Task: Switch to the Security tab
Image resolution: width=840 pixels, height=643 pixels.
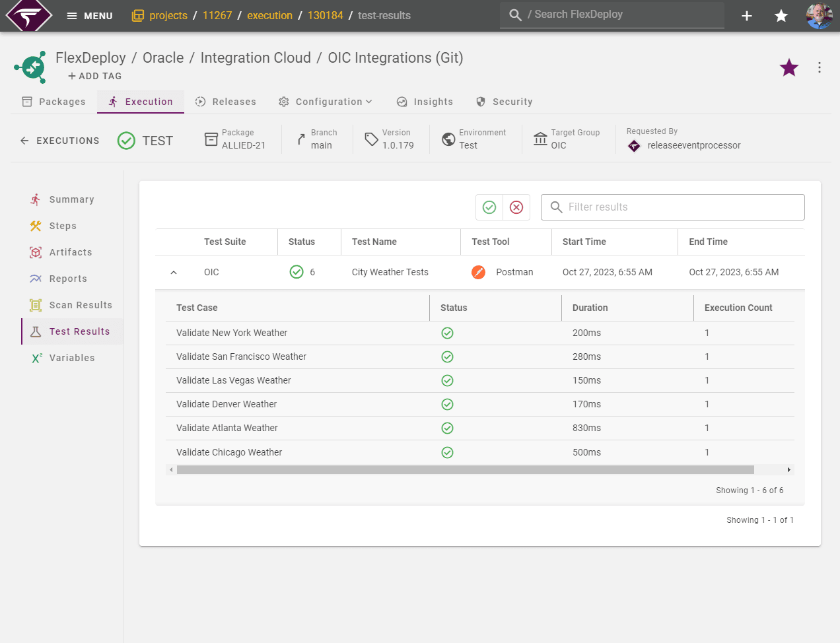Action: tap(504, 102)
